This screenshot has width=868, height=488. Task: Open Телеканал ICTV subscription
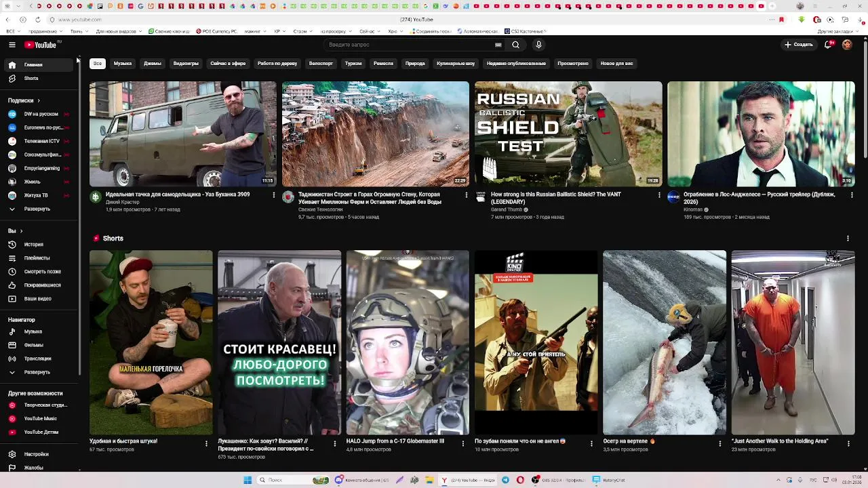click(39, 141)
